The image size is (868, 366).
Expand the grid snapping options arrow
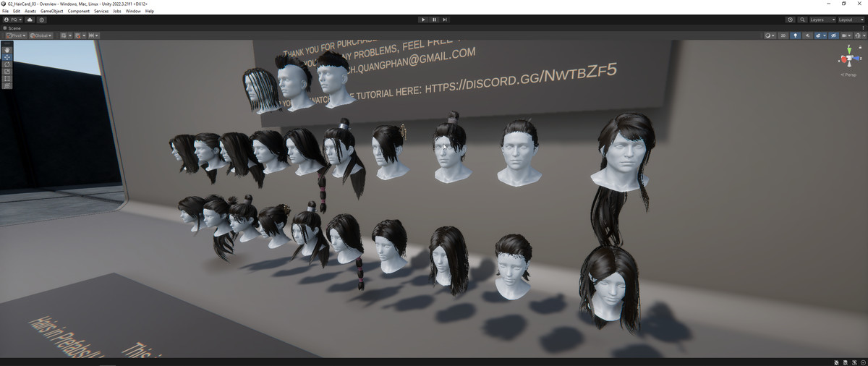pos(84,35)
